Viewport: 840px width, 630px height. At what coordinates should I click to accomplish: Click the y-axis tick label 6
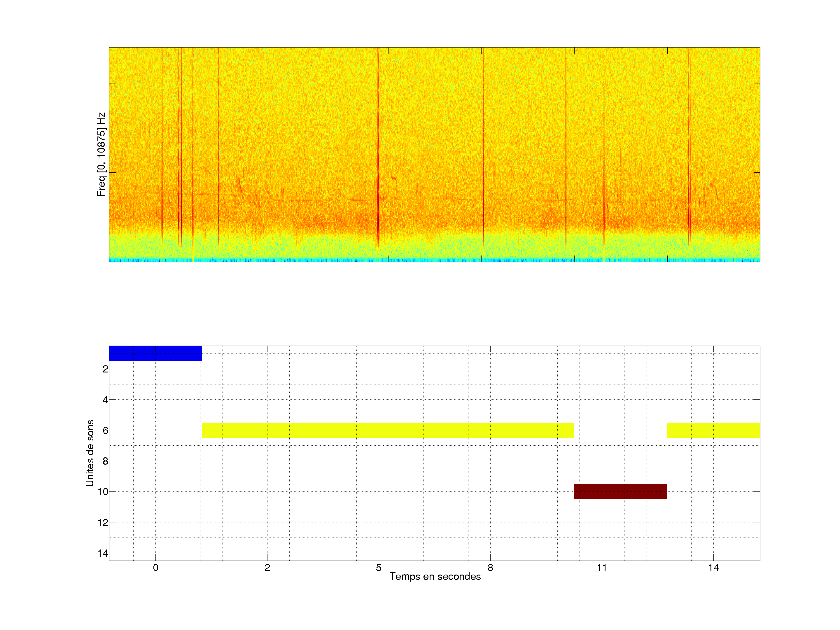pos(105,430)
